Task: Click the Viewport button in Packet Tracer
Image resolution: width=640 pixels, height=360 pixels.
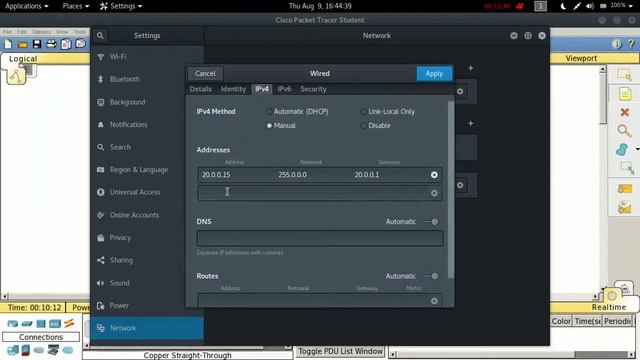Action: 581,58
